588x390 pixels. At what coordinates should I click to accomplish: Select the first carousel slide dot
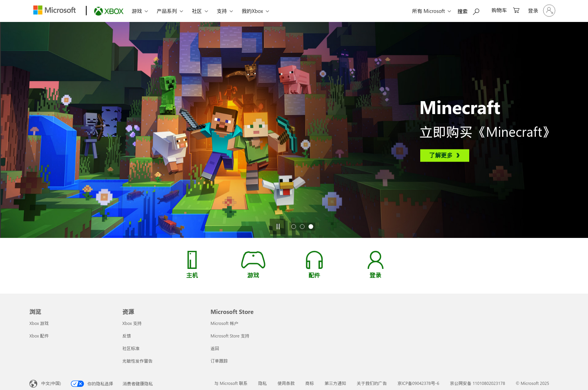point(294,227)
